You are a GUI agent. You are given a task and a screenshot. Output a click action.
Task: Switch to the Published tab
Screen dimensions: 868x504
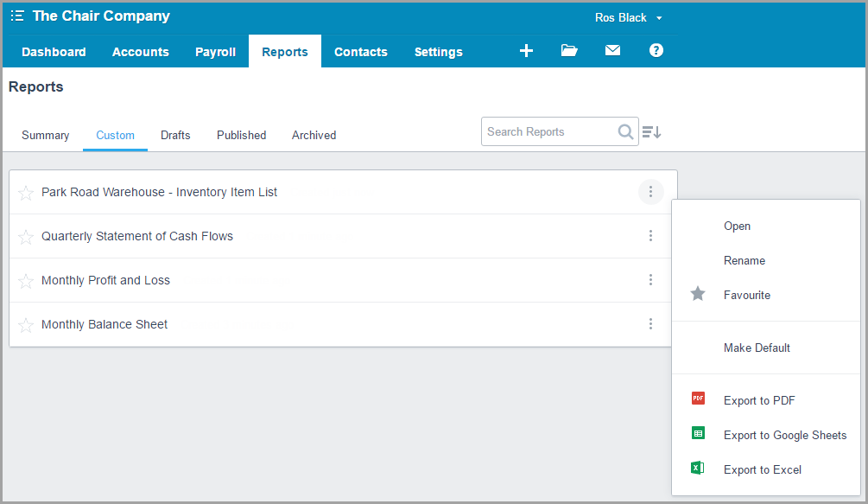click(x=241, y=135)
